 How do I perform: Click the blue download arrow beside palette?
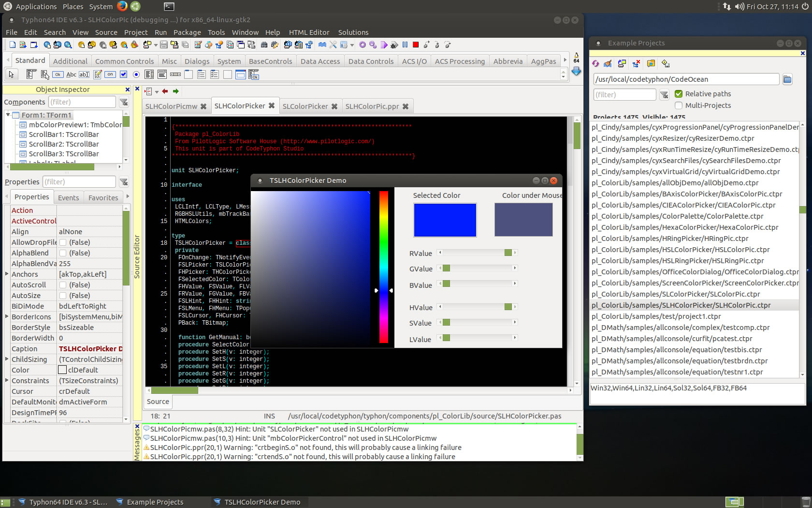(576, 71)
